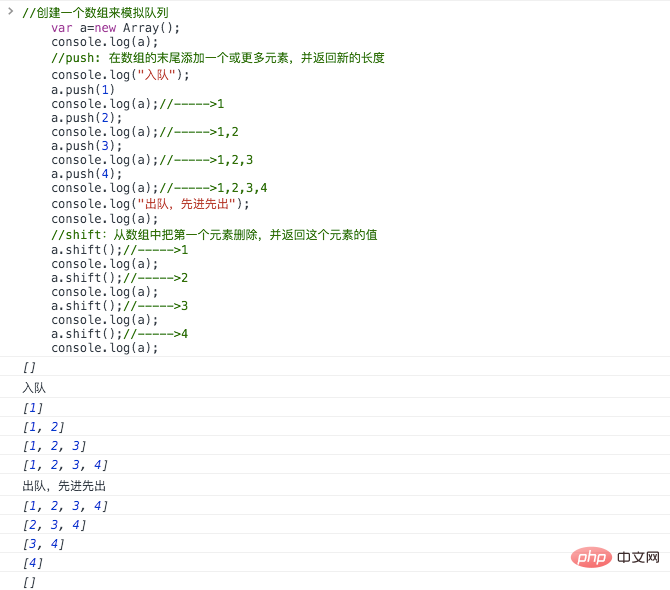The width and height of the screenshot is (670, 590).
Task: Click the [1] console output row
Action: 335,408
